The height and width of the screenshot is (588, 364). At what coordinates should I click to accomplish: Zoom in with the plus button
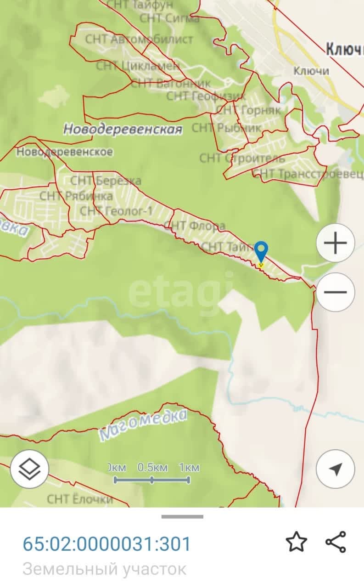click(336, 243)
